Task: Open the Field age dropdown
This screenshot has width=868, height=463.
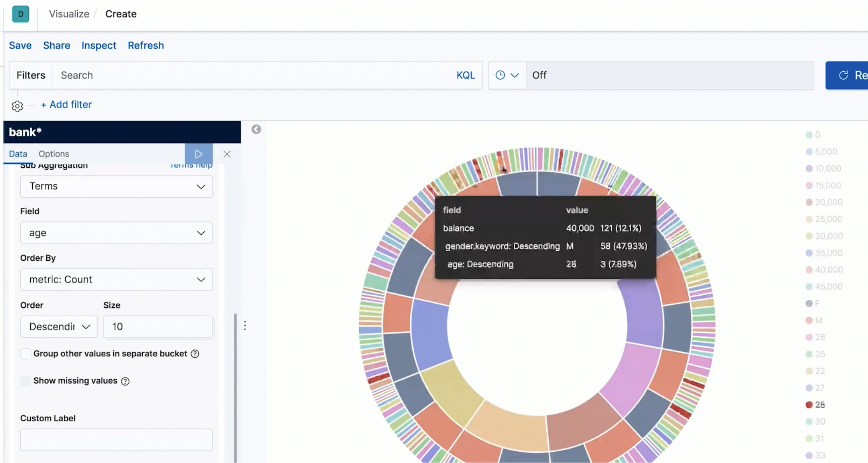Action: 116,233
